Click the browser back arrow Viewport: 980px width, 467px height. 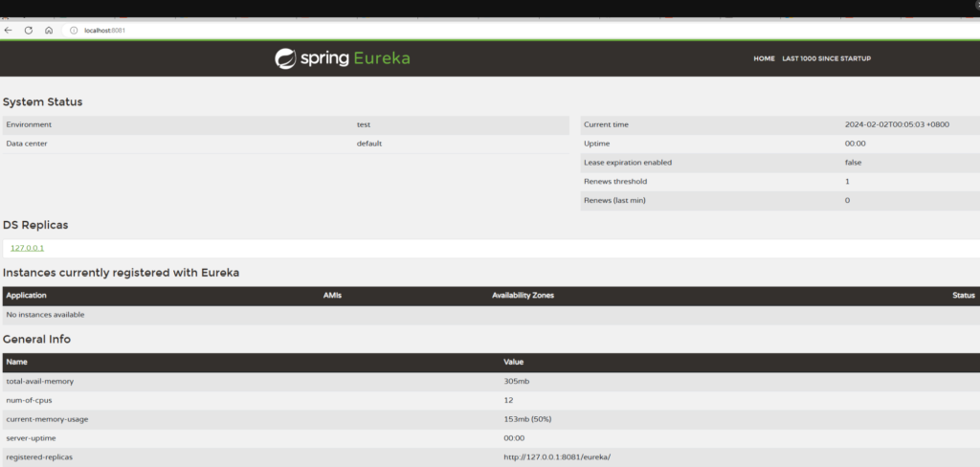pyautogui.click(x=8, y=30)
